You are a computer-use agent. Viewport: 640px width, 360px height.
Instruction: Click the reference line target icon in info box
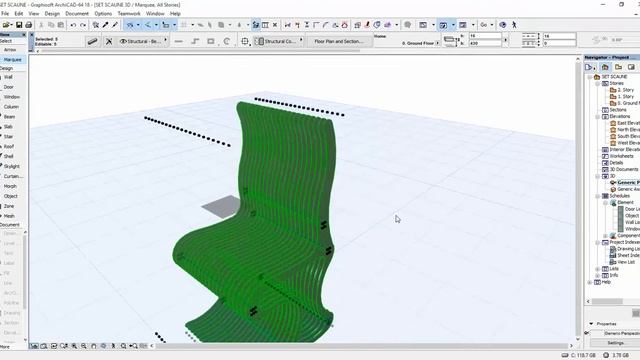[x=245, y=41]
